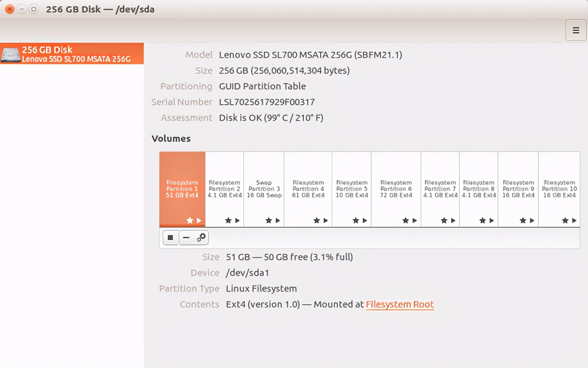Select Partition 10 16 GB Ext4 volume
The width and height of the screenshot is (588, 368).
click(559, 189)
